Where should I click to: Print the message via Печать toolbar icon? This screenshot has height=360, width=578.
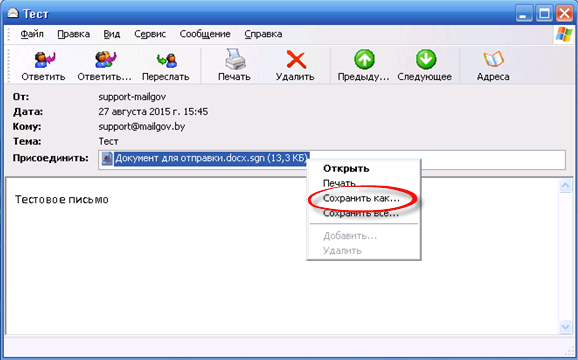tap(235, 60)
